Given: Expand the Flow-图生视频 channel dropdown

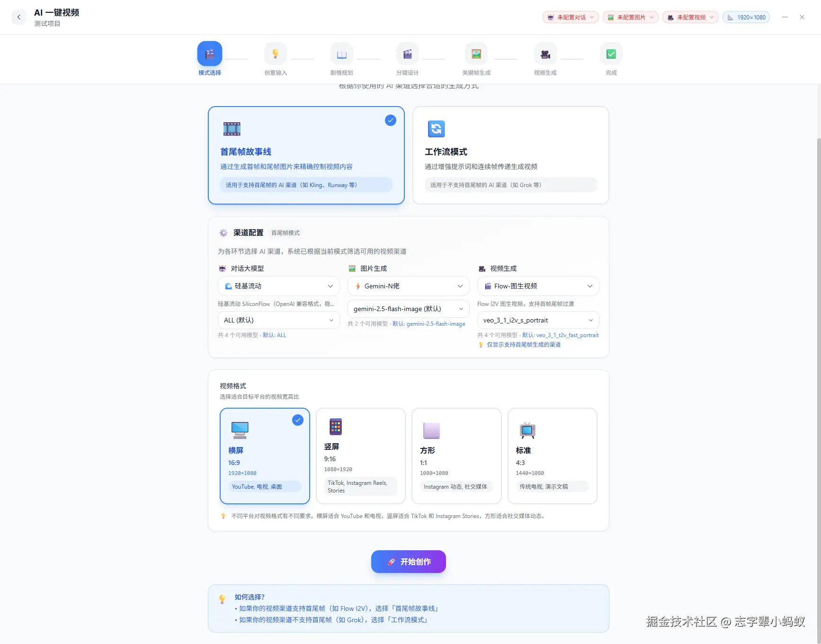Looking at the screenshot, I should click(x=538, y=286).
